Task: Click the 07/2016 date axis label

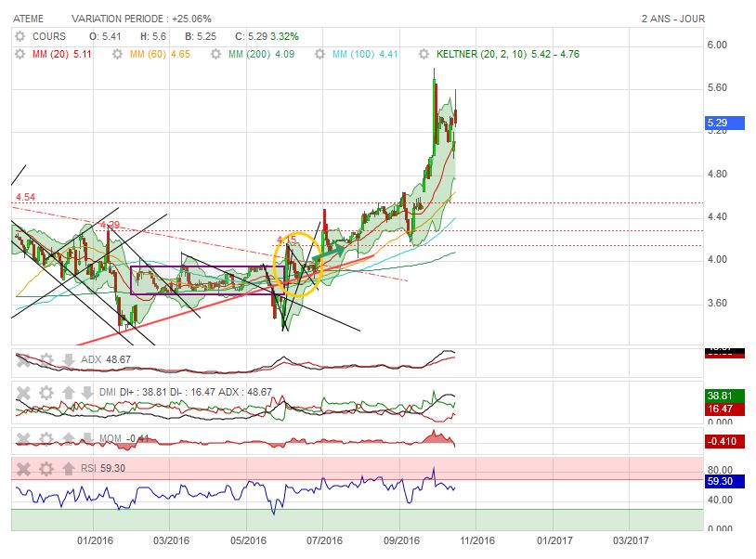Action: [x=324, y=540]
